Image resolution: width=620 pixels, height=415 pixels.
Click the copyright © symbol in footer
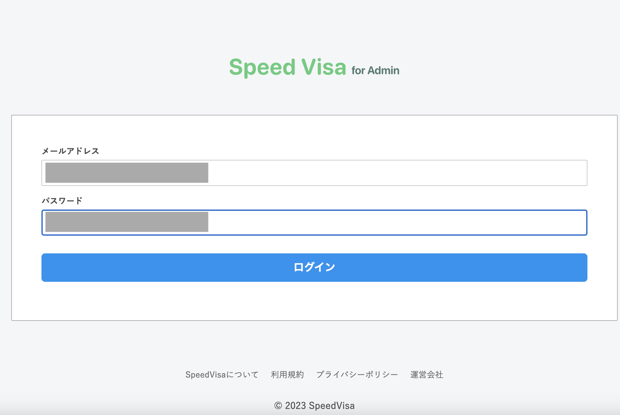click(278, 406)
